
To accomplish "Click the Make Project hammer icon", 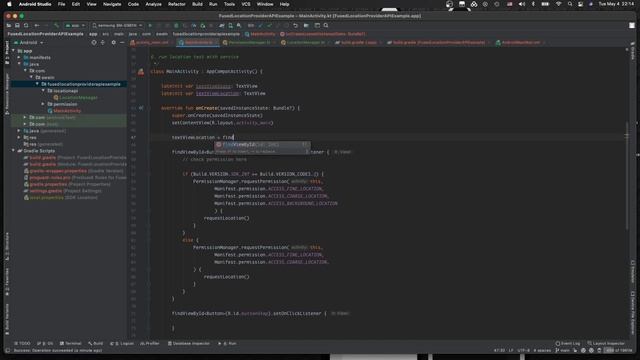I will tap(56, 25).
